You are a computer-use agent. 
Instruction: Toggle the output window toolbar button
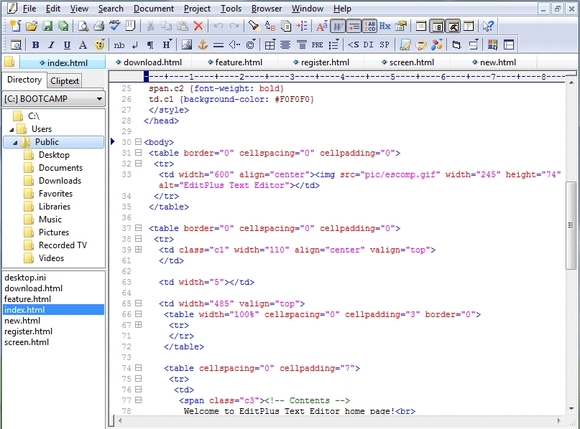pyautogui.click(x=453, y=26)
